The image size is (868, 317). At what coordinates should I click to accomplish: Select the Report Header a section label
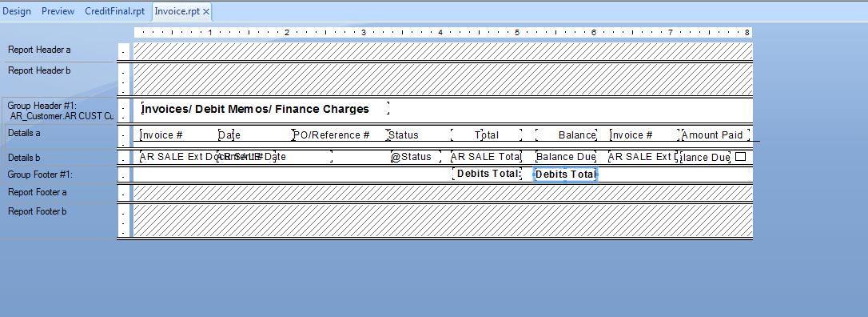click(39, 50)
